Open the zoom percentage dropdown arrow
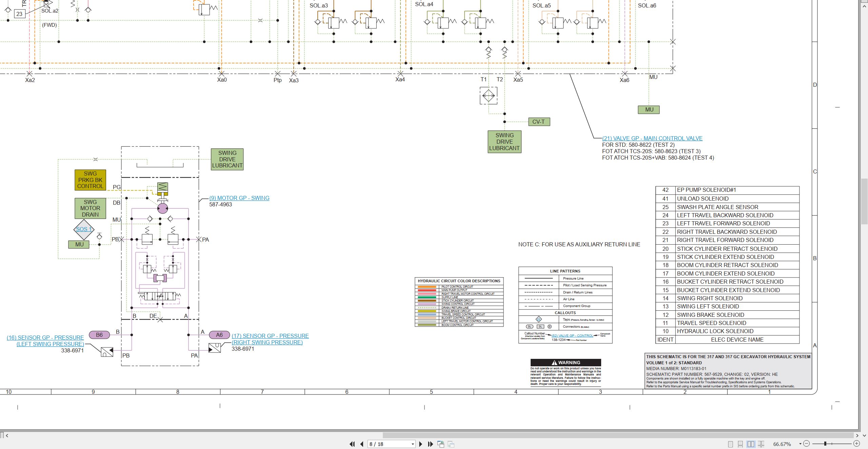Screen dimensions: 868x449 click(800, 444)
